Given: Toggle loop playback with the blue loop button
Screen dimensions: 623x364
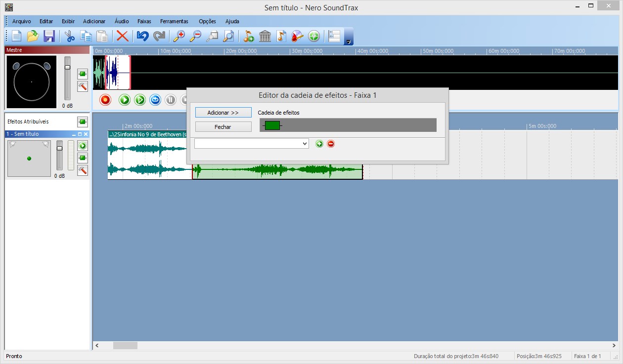Looking at the screenshot, I should pyautogui.click(x=155, y=100).
